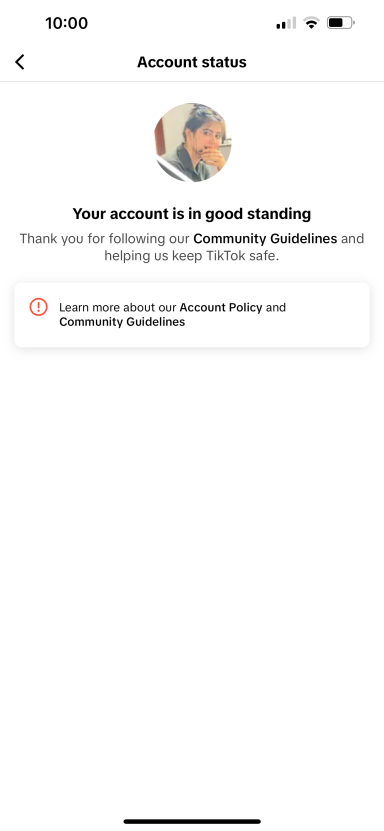Tap the 10:00 clock in status bar

point(66,23)
